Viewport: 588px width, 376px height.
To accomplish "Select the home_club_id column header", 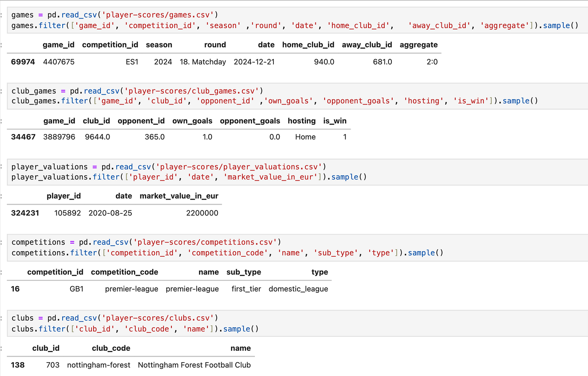I will coord(308,45).
